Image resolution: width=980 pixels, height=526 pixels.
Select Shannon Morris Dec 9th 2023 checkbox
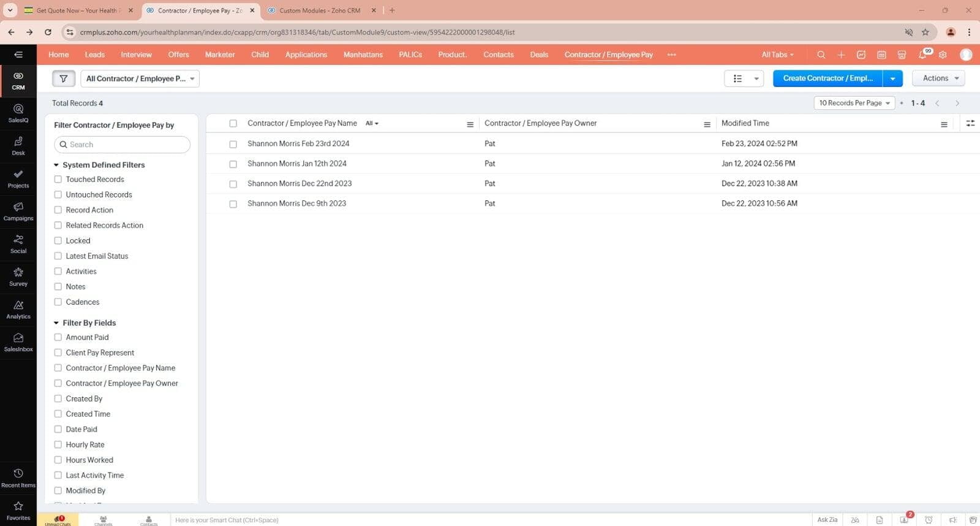[x=233, y=204]
